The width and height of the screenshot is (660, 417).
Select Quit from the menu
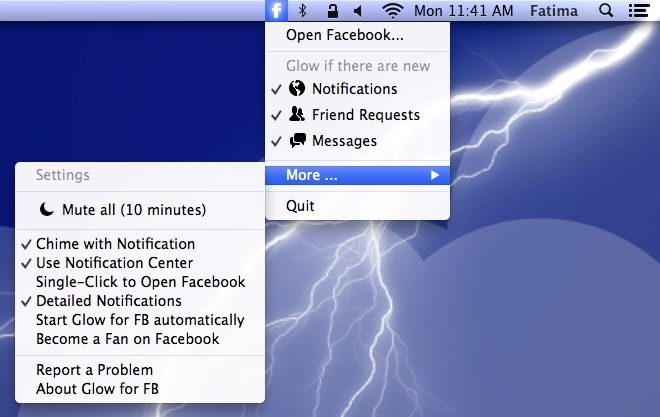(357, 206)
